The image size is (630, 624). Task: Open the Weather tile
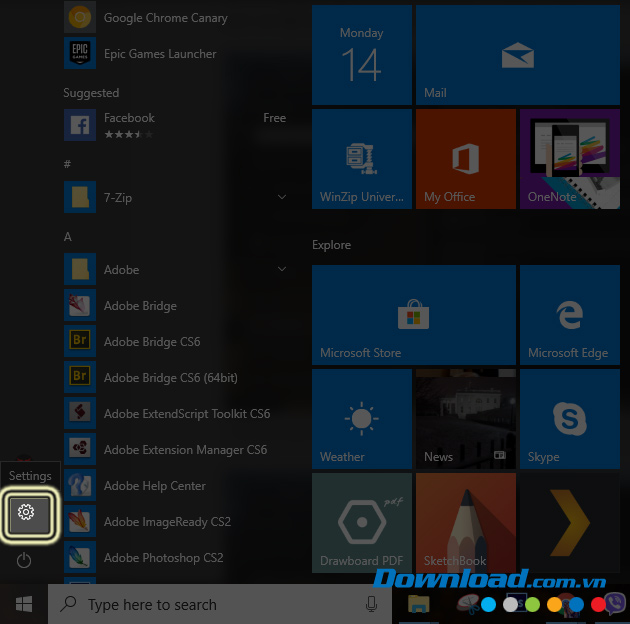click(x=362, y=419)
